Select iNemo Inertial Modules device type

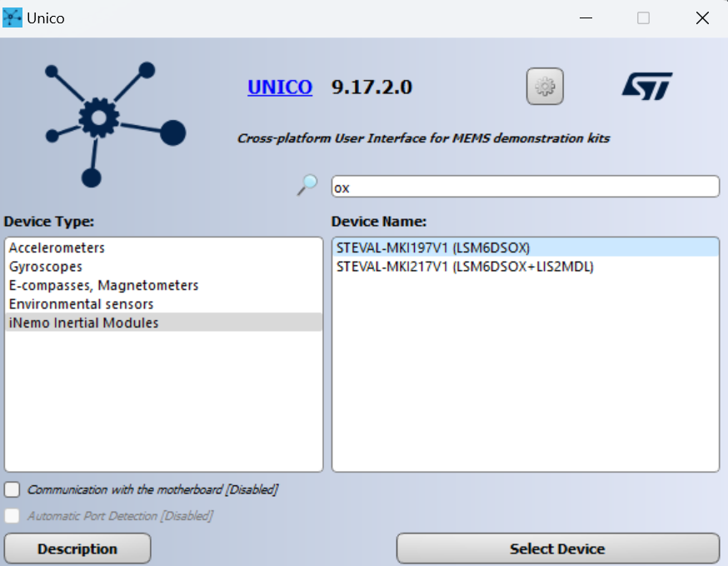click(x=163, y=323)
